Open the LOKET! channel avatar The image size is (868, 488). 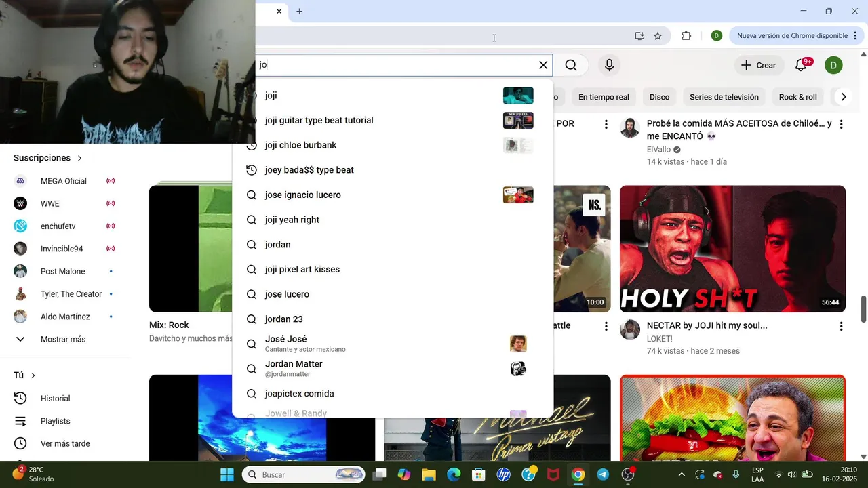[630, 329]
